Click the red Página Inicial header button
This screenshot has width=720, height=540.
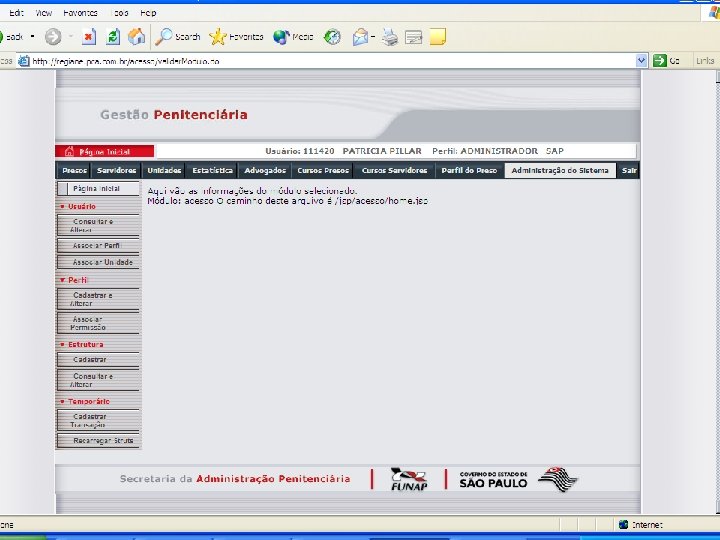(x=105, y=151)
